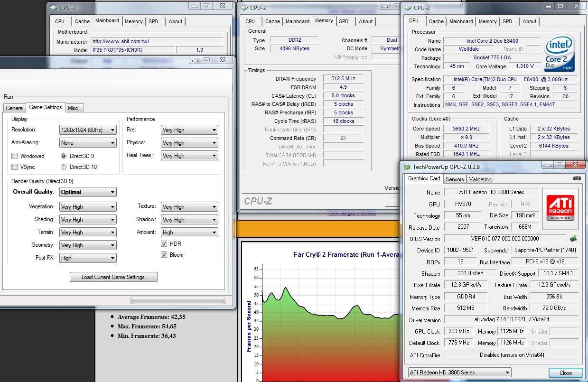
Task: Click the GPU-Z title bar app icon
Action: pos(407,167)
